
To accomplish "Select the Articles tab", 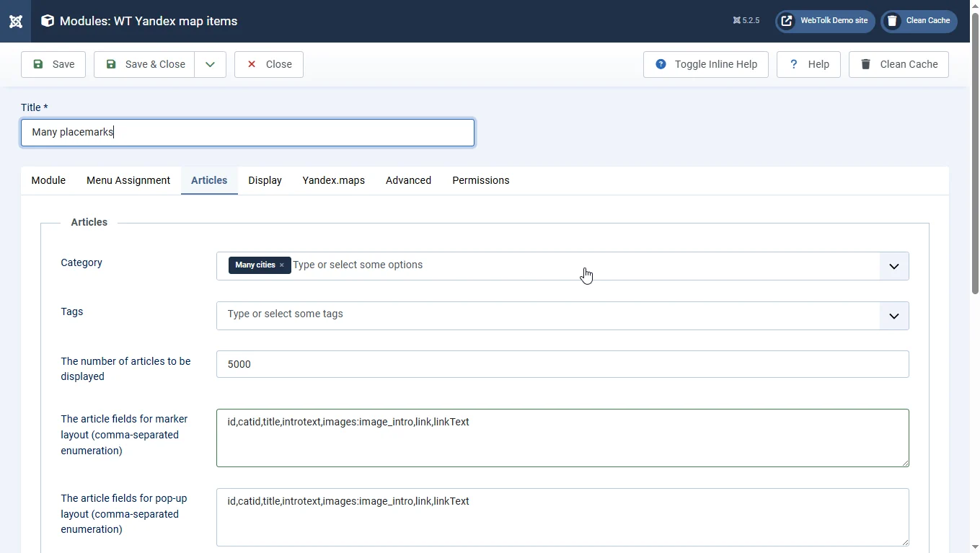I will pyautogui.click(x=209, y=180).
